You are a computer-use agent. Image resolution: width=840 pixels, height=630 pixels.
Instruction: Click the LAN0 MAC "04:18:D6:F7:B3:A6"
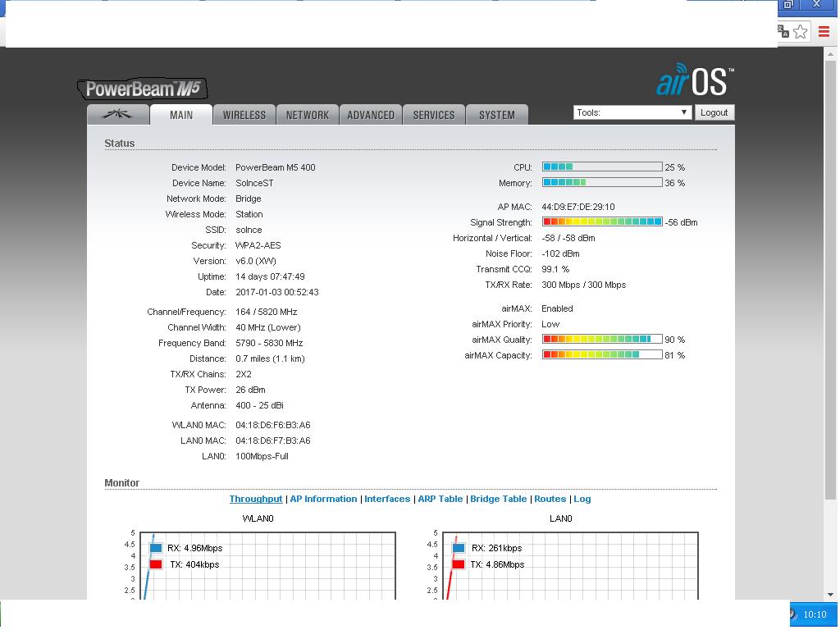[x=272, y=441]
